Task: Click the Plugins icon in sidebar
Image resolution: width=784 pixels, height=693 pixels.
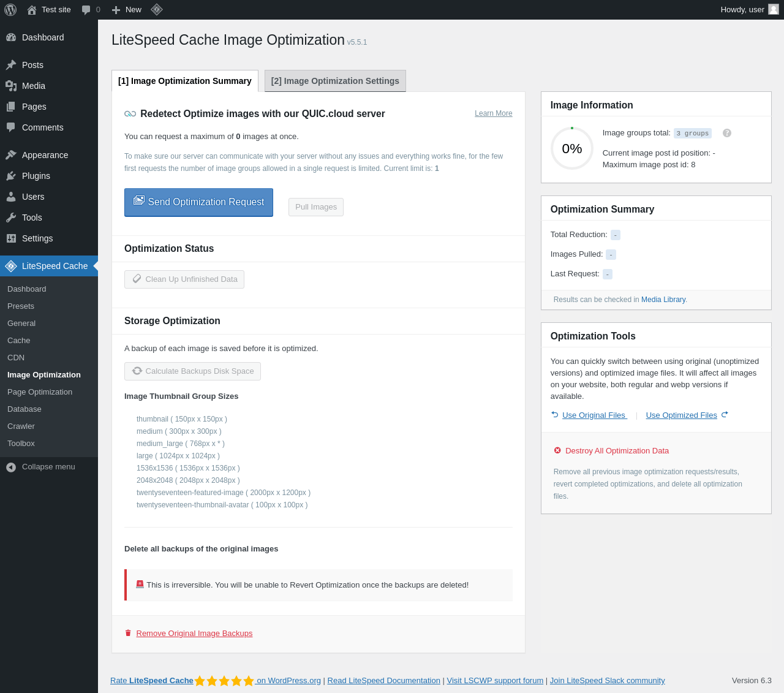Action: (11, 176)
